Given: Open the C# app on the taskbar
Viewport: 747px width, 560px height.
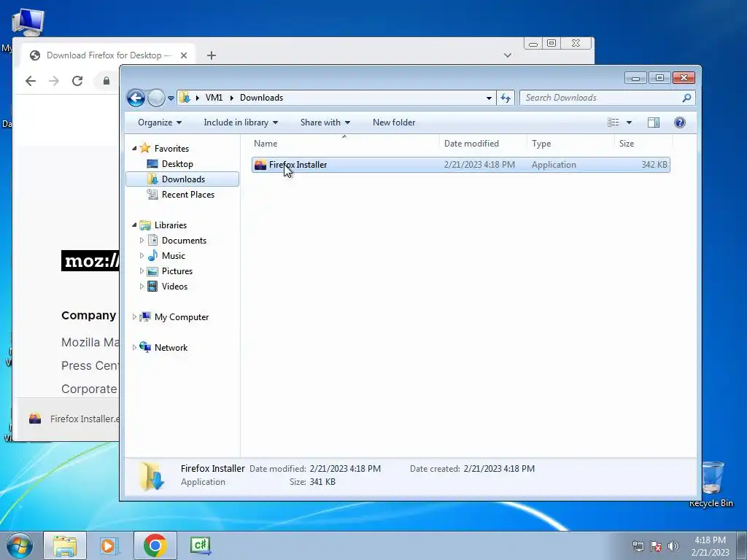Looking at the screenshot, I should [x=200, y=545].
